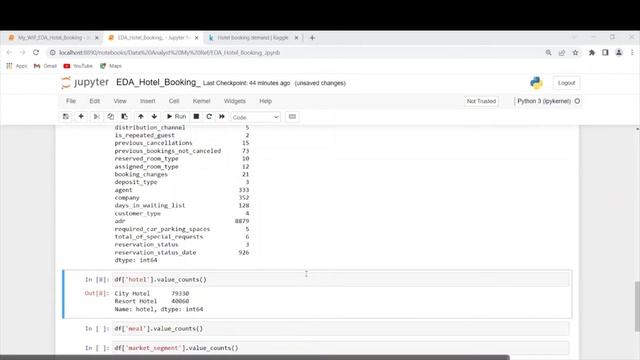Rename notebook title EDA_Hotel_Booking_
Viewport: 640px width, 360px height.
click(158, 82)
